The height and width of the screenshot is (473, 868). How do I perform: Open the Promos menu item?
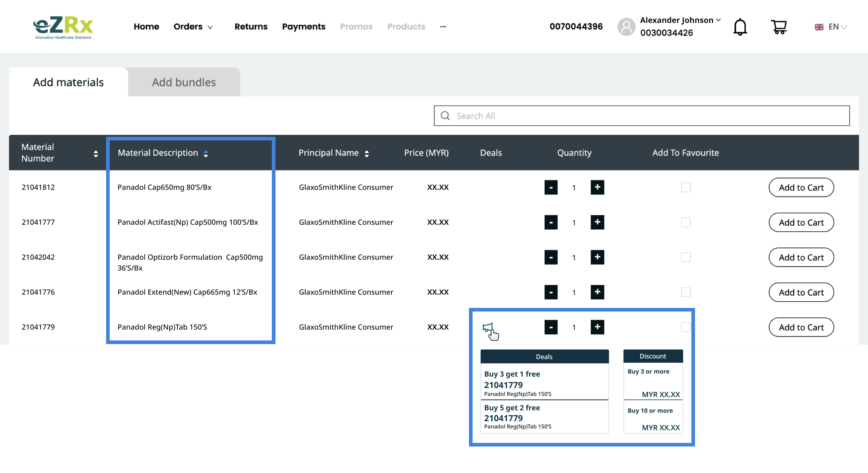click(356, 27)
